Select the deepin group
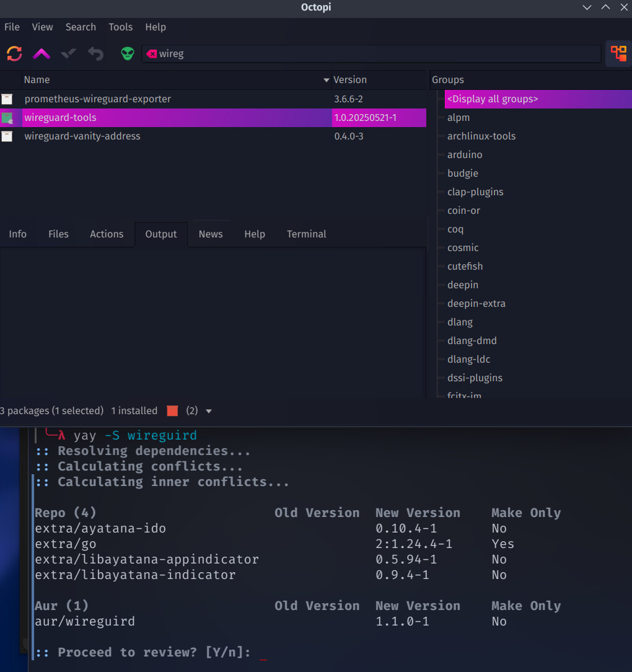This screenshot has height=672, width=632. point(463,285)
